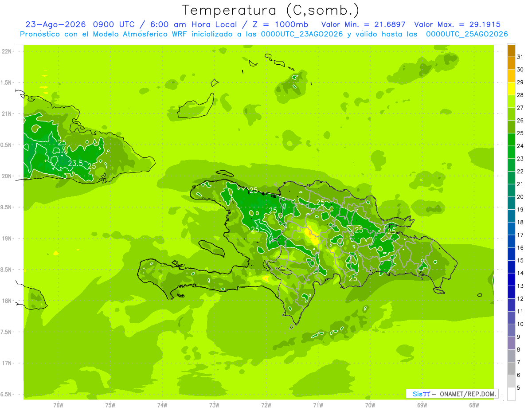Click the legend band between 27 and 28
The width and height of the screenshot is (532, 411).
click(x=512, y=102)
